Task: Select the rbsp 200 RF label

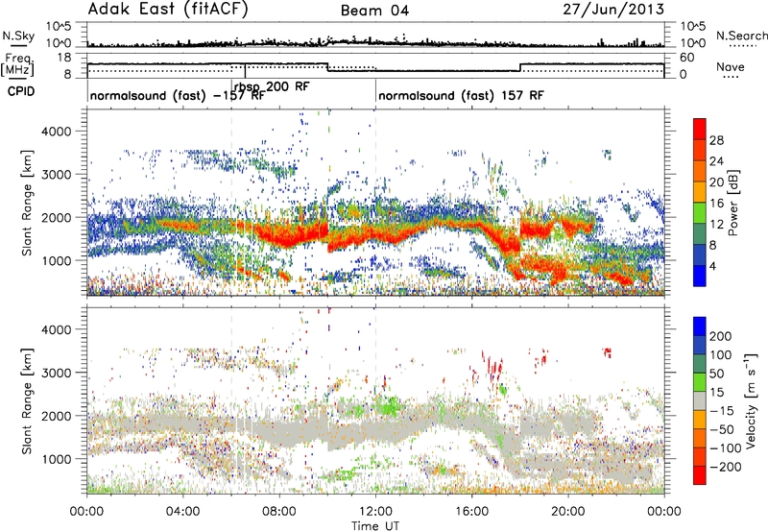Action: point(272,86)
